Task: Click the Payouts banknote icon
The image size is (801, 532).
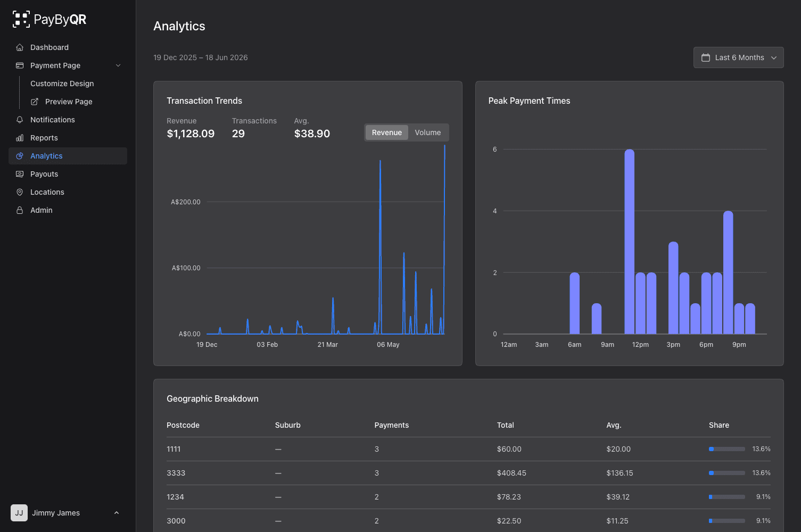Action: [20, 174]
